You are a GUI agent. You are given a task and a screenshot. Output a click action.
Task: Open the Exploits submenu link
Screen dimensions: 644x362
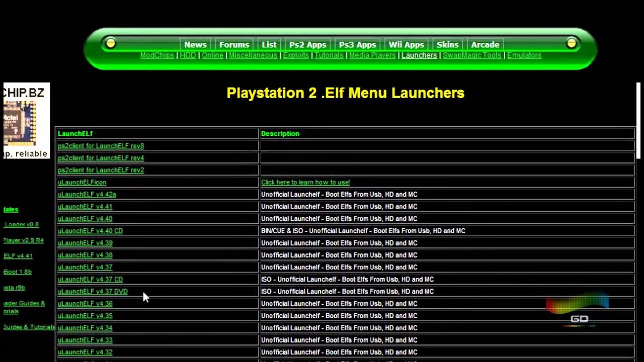point(296,55)
